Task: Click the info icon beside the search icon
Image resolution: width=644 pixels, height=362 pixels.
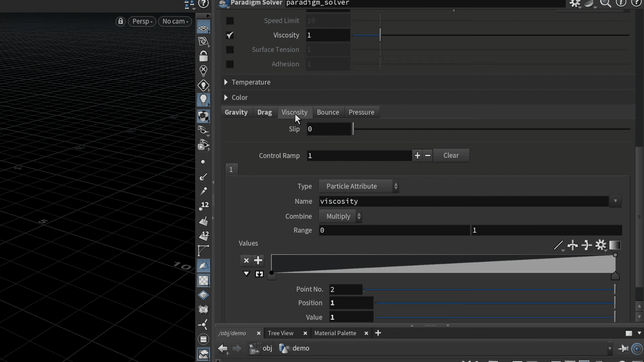Action: pos(621,3)
